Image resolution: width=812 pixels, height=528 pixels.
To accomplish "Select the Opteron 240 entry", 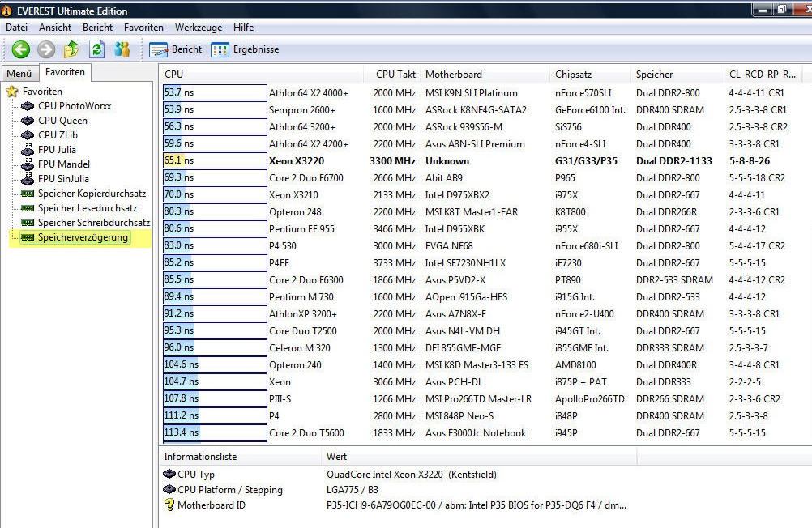I will (x=295, y=365).
